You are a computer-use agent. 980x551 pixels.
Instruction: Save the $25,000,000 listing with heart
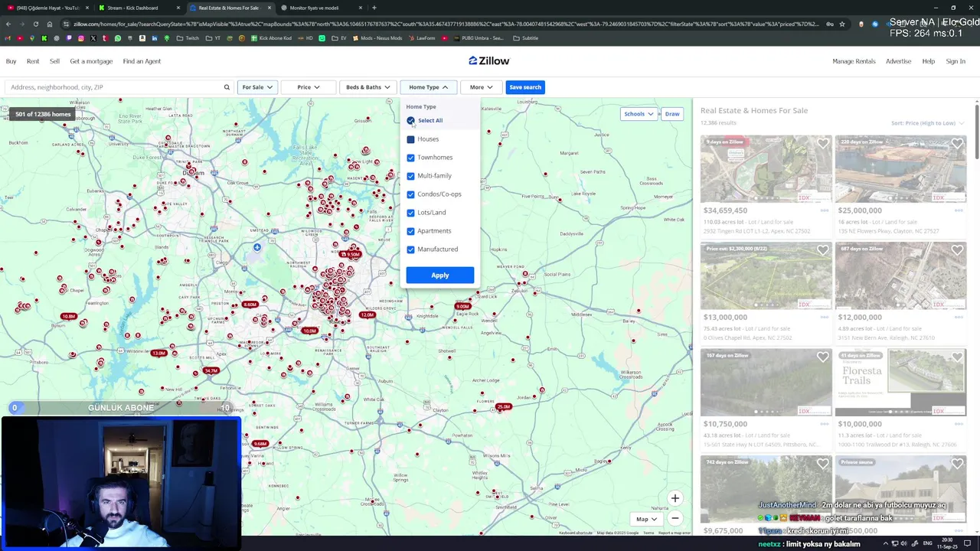tap(957, 143)
